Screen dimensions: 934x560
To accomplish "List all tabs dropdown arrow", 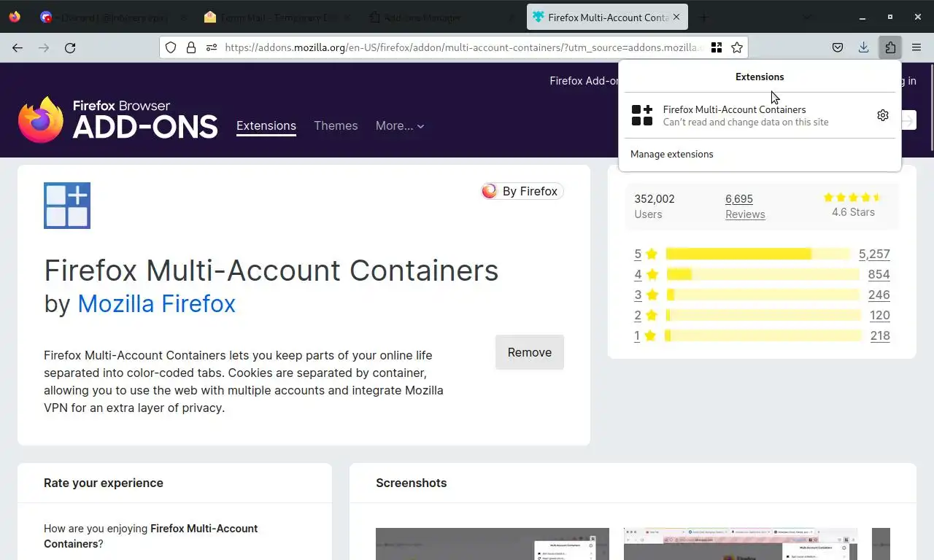I will (x=806, y=17).
